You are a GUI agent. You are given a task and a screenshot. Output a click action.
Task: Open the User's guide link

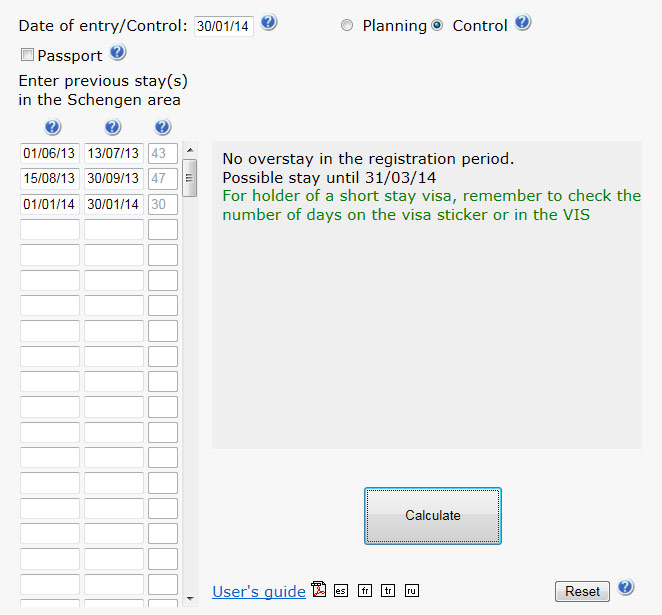[x=259, y=592]
